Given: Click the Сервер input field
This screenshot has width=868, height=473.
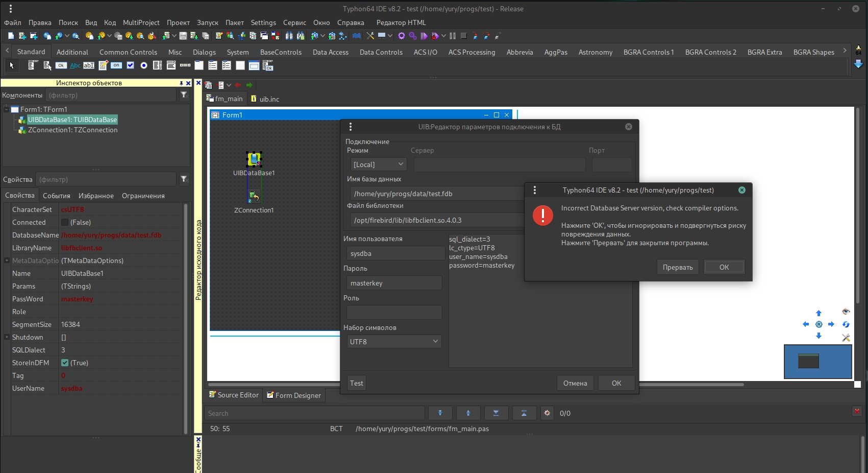Looking at the screenshot, I should [500, 164].
